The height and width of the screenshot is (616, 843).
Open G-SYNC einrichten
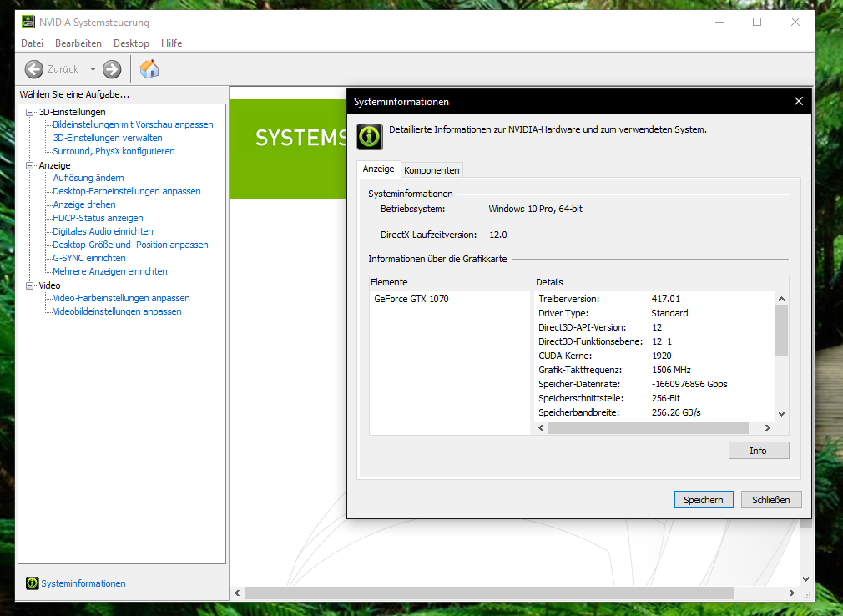click(x=89, y=259)
